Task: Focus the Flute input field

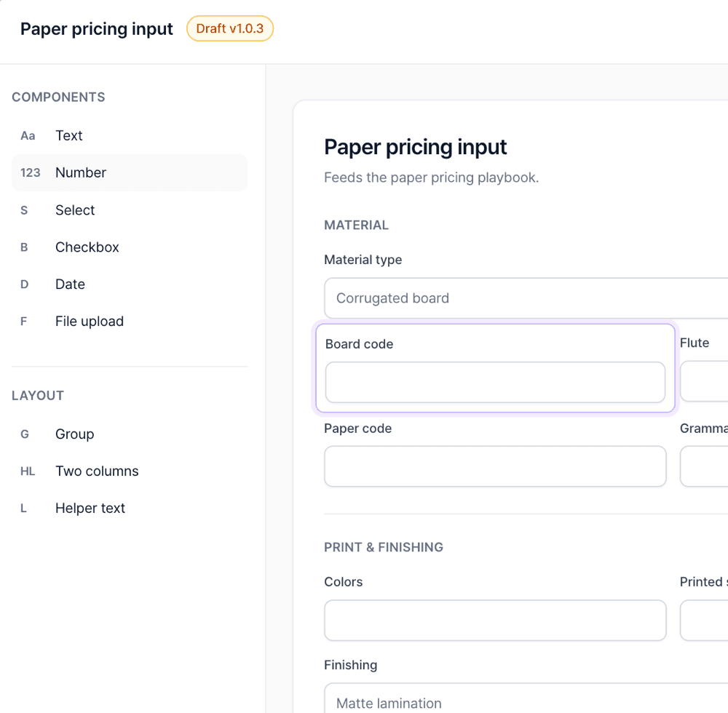Action: 704,381
